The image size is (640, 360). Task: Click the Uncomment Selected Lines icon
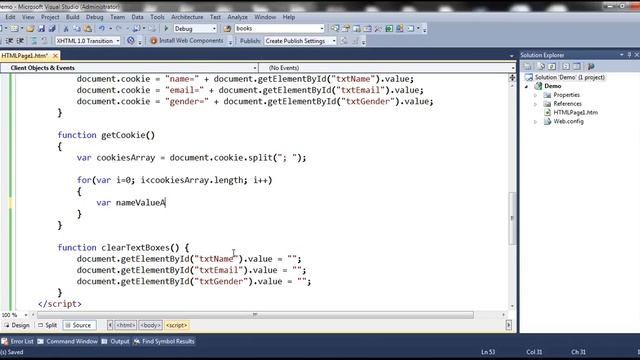[x=44, y=41]
